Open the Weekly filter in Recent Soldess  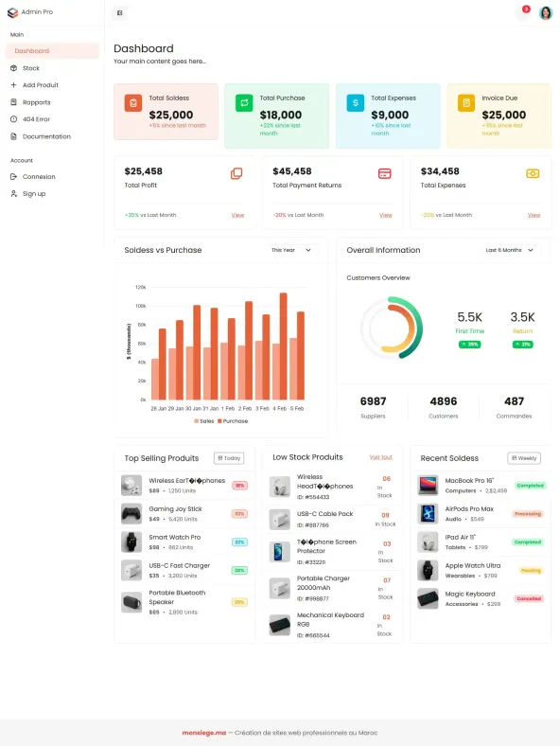524,458
